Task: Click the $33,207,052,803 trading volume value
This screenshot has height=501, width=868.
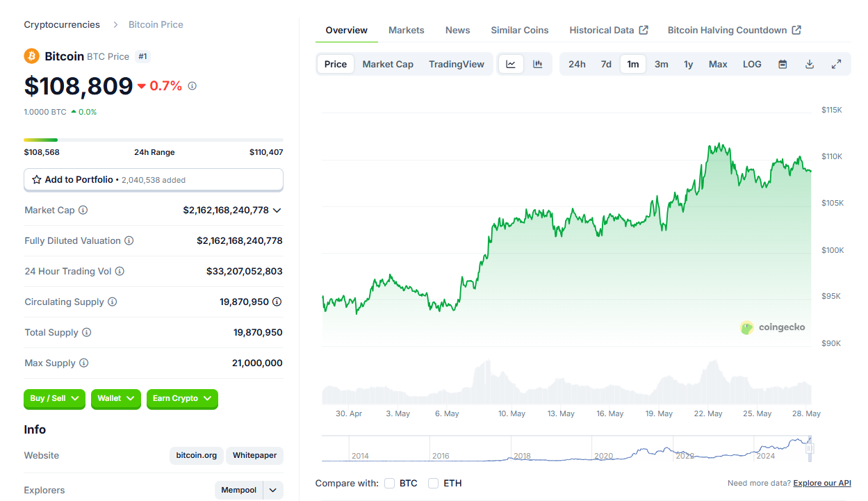Action: [x=245, y=271]
